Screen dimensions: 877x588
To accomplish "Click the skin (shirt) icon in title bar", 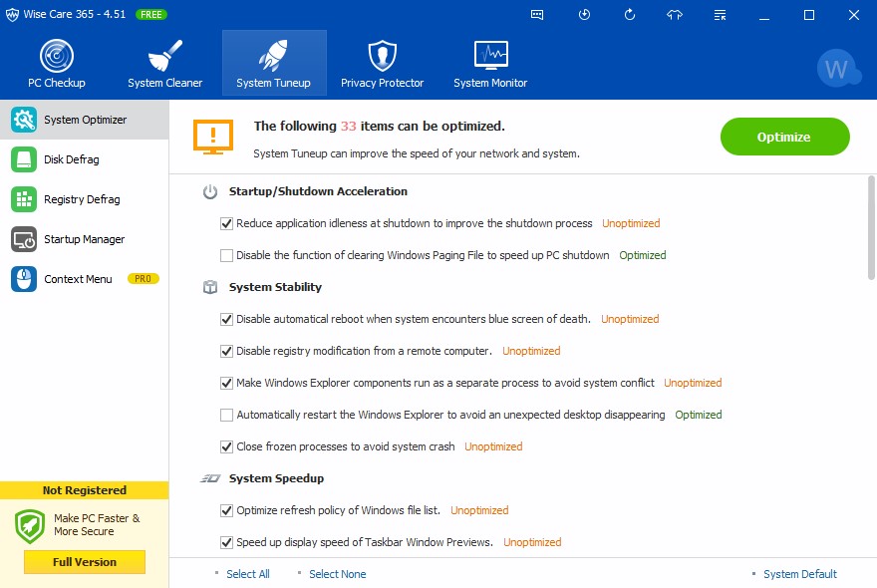I will 675,15.
